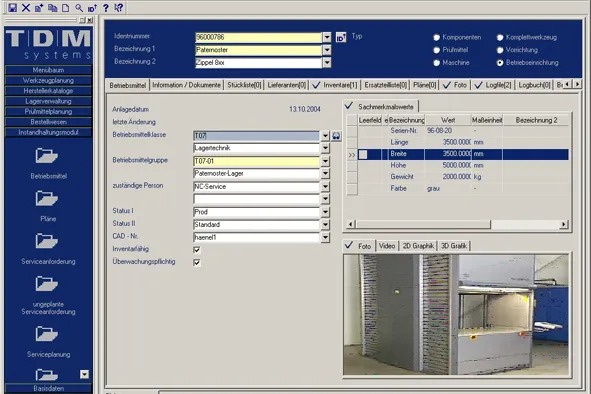Click the new record sparkle icon
The width and height of the screenshot is (591, 394).
[39, 8]
